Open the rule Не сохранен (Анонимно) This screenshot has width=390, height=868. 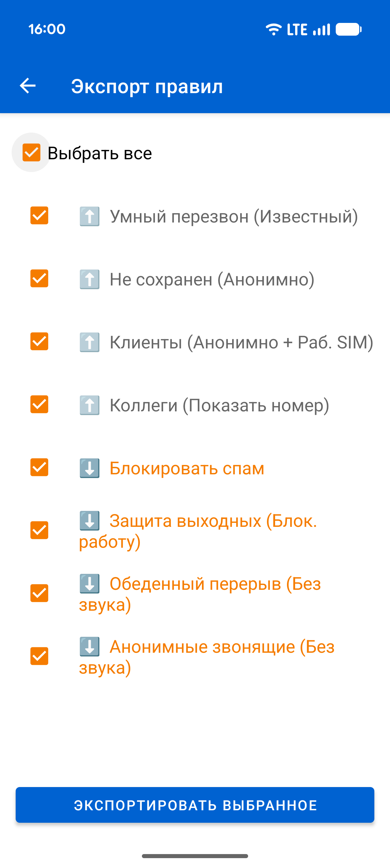pyautogui.click(x=212, y=280)
